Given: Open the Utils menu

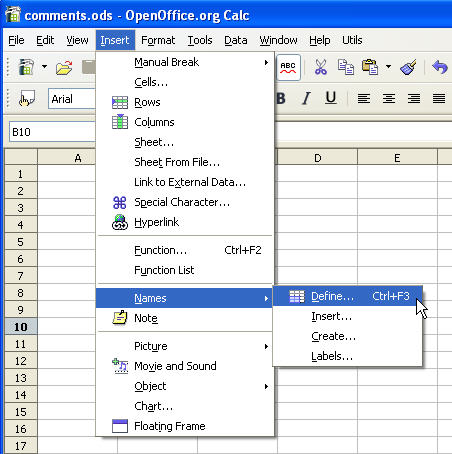Looking at the screenshot, I should tap(352, 40).
